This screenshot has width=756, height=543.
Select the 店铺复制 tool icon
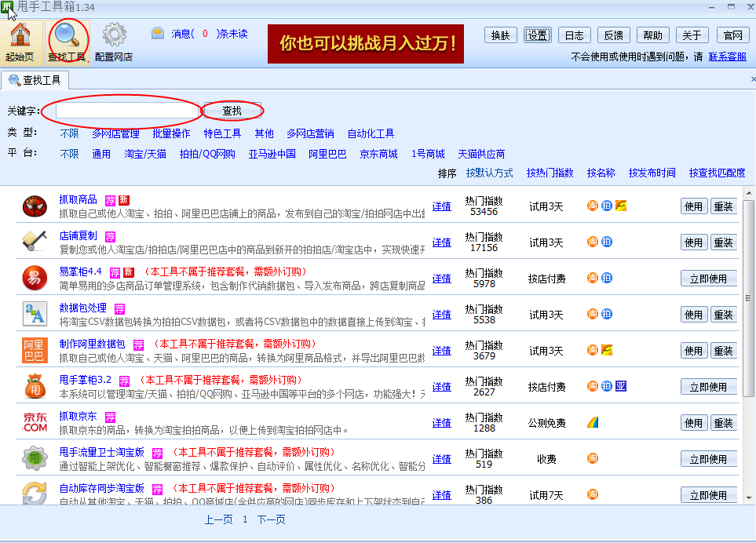(35, 241)
